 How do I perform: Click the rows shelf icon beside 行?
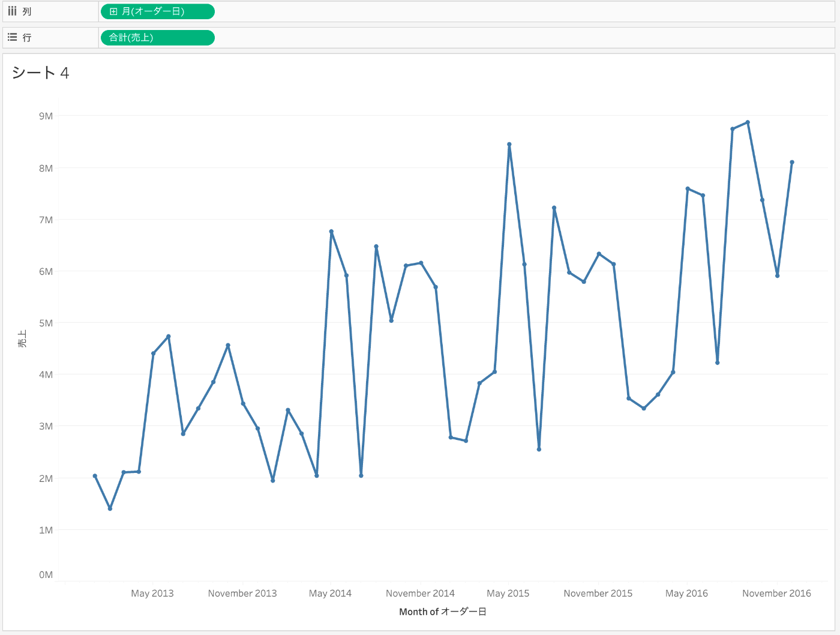(x=12, y=37)
